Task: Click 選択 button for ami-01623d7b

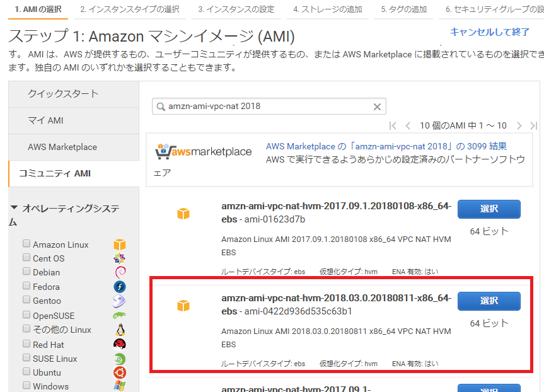Action: point(489,209)
